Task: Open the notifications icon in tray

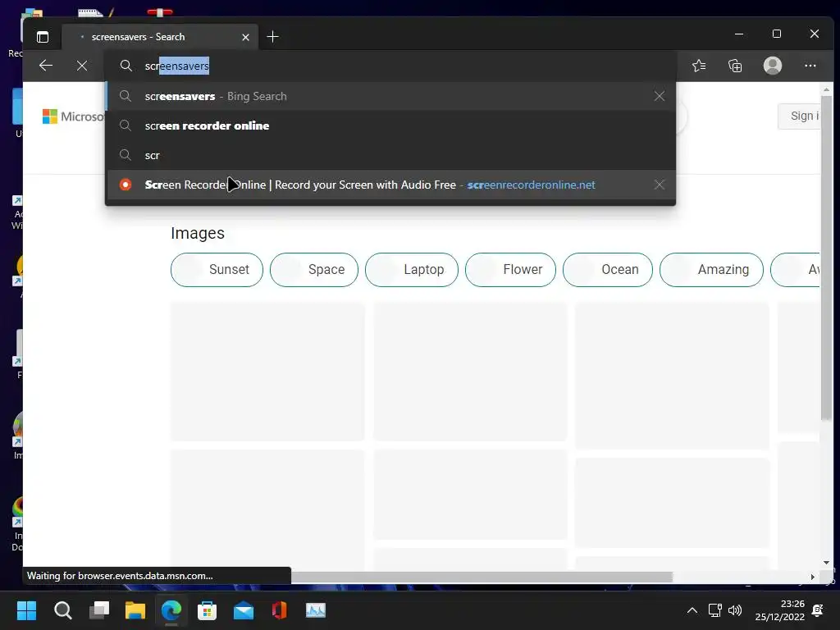Action: coord(818,610)
